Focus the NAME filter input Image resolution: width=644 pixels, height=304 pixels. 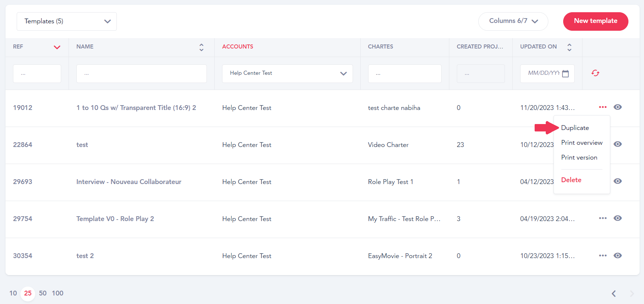coord(142,74)
